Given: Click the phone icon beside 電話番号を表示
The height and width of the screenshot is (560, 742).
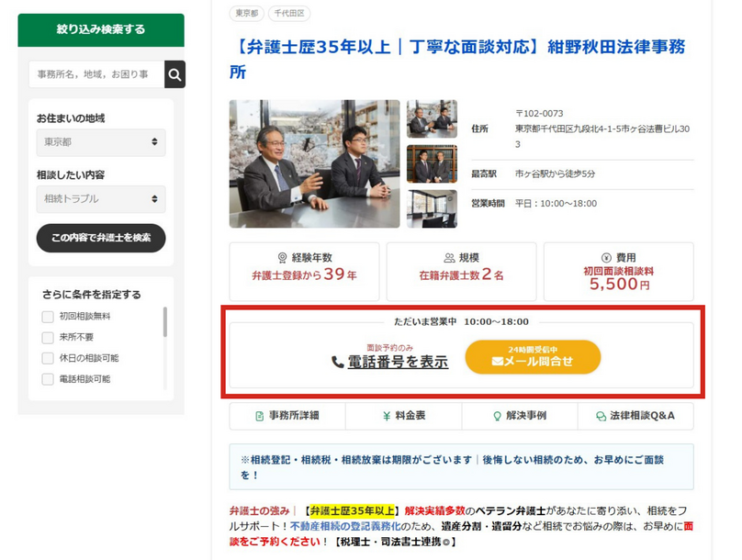Looking at the screenshot, I should pyautogui.click(x=335, y=359).
